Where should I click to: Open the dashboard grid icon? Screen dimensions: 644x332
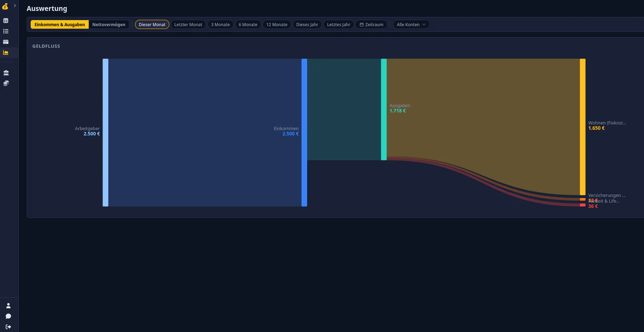point(6,21)
